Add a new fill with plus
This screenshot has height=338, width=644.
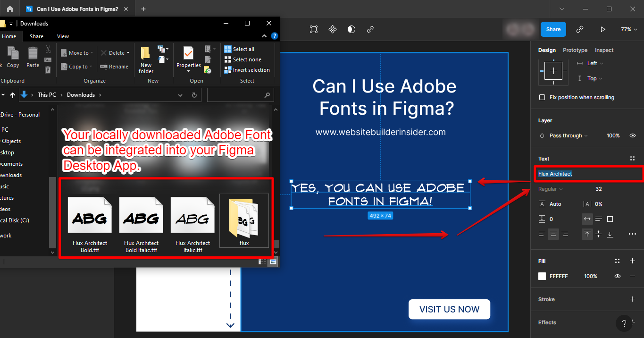point(633,261)
